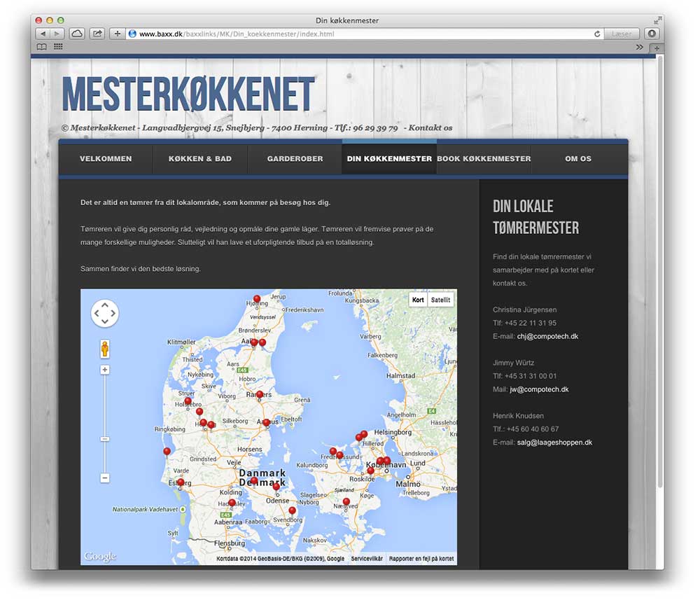Click the Google logo on map
700x605 pixels.
click(100, 556)
